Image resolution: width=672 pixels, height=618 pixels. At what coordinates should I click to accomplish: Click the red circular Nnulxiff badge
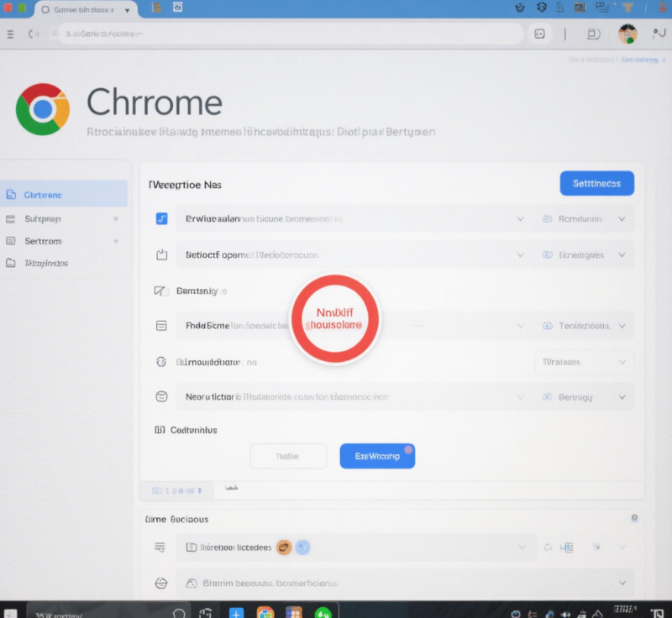coord(334,319)
